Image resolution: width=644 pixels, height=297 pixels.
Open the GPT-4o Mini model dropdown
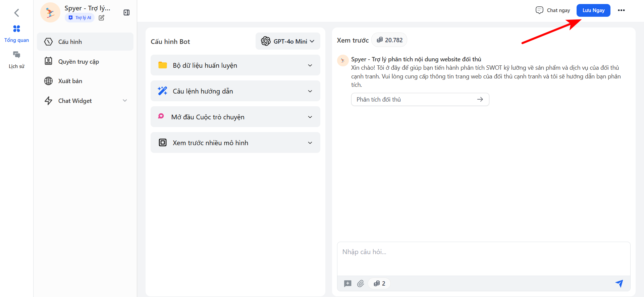coord(287,41)
